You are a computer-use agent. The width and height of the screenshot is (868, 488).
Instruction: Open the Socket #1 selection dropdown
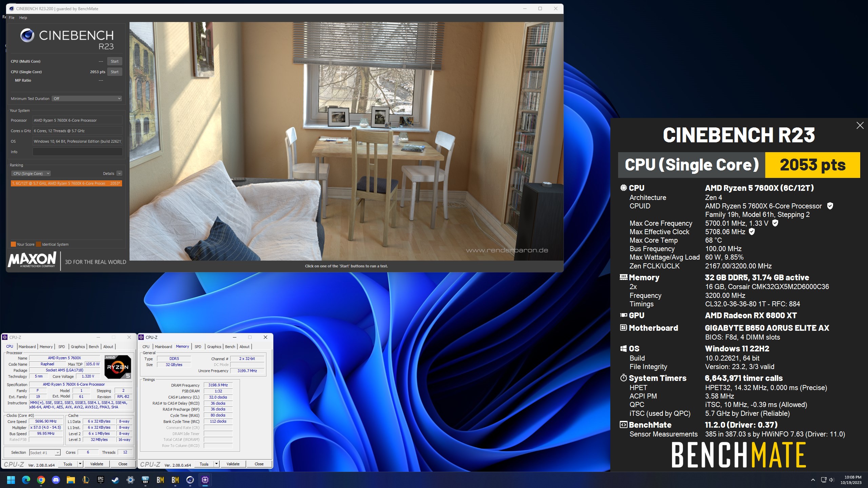click(45, 452)
